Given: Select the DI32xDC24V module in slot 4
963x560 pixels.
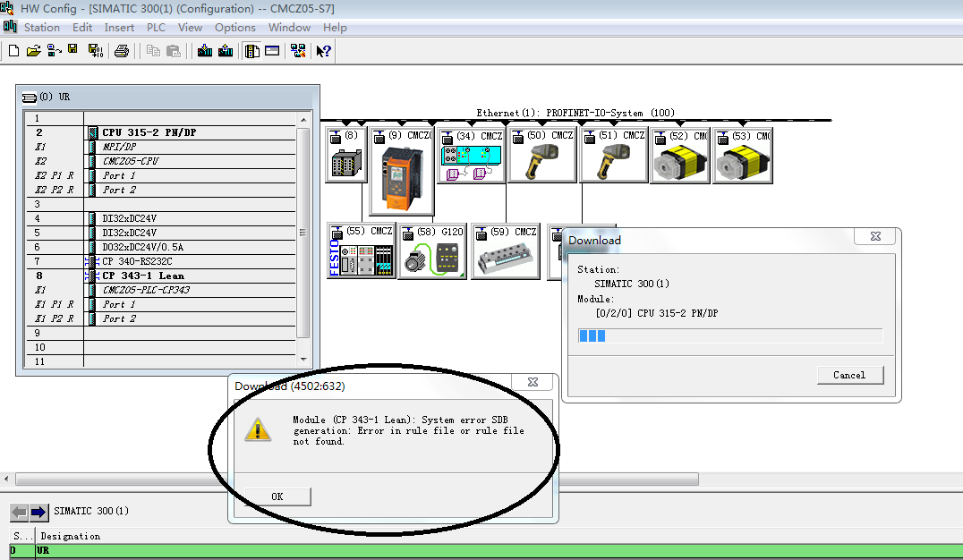Looking at the screenshot, I should pyautogui.click(x=159, y=218).
